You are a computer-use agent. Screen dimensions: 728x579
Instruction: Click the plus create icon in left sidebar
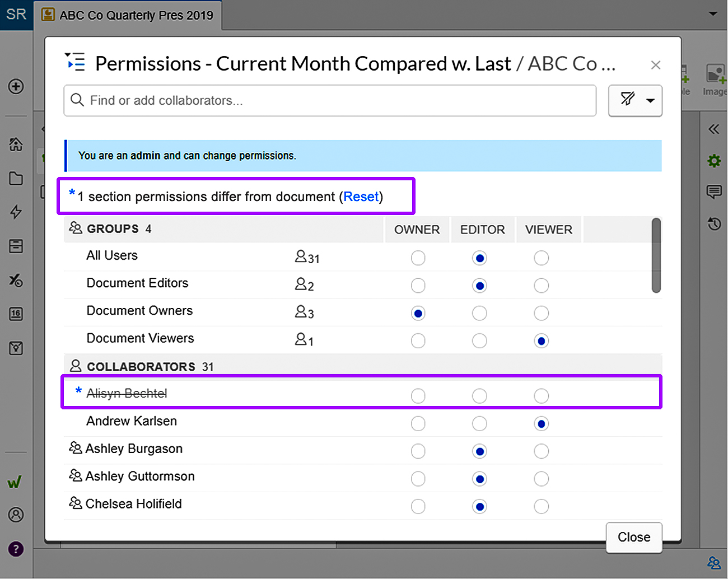click(16, 86)
